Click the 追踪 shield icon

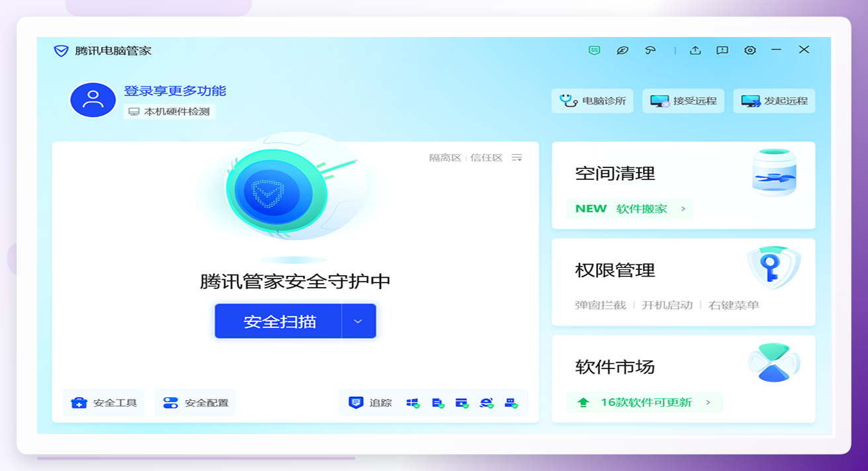coord(356,403)
